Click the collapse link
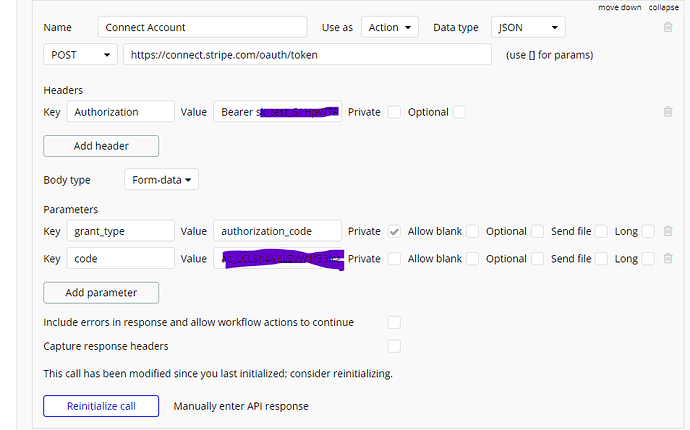Screen dimensions: 690x430 pyautogui.click(x=664, y=7)
